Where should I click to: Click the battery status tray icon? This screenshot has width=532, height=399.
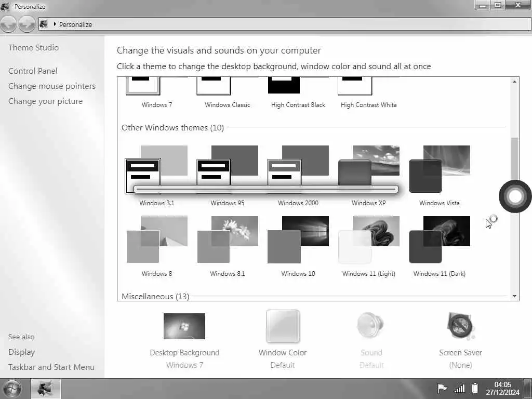pyautogui.click(x=475, y=388)
